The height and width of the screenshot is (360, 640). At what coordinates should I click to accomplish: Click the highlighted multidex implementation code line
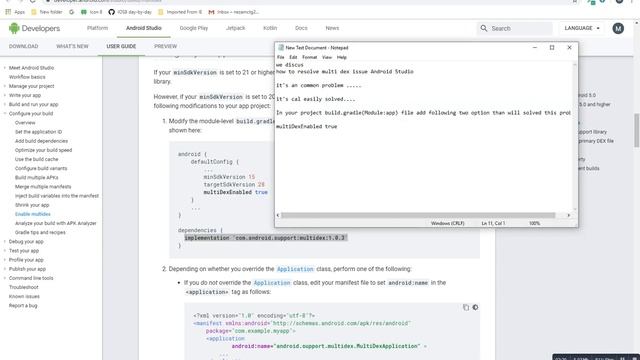(x=265, y=238)
